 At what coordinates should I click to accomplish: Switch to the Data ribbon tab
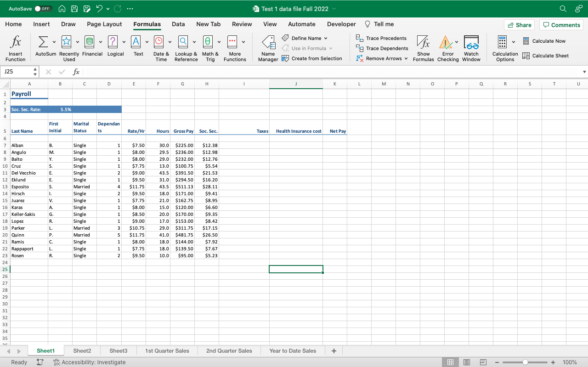178,24
